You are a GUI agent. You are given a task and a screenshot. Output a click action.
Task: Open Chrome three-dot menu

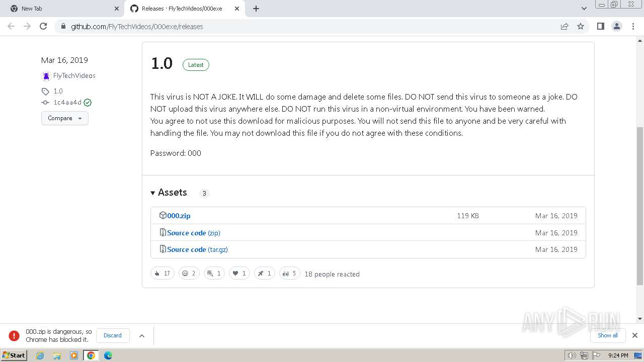tap(633, 26)
